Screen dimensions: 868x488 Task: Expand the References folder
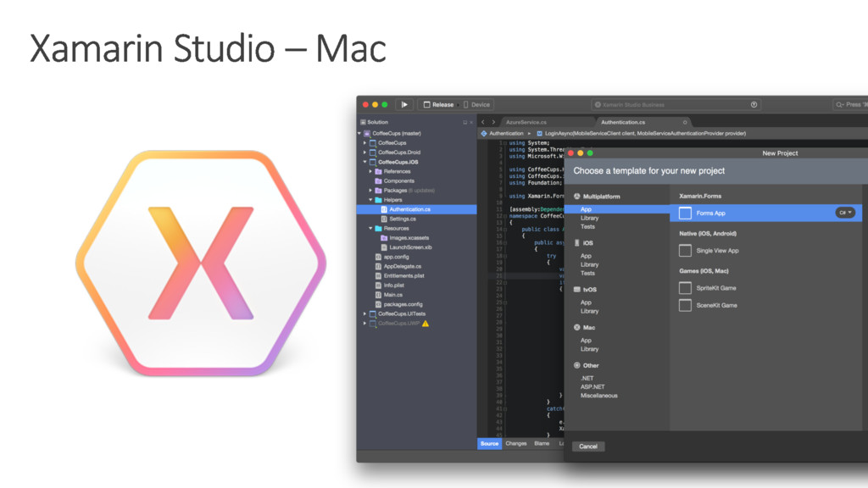click(x=371, y=171)
